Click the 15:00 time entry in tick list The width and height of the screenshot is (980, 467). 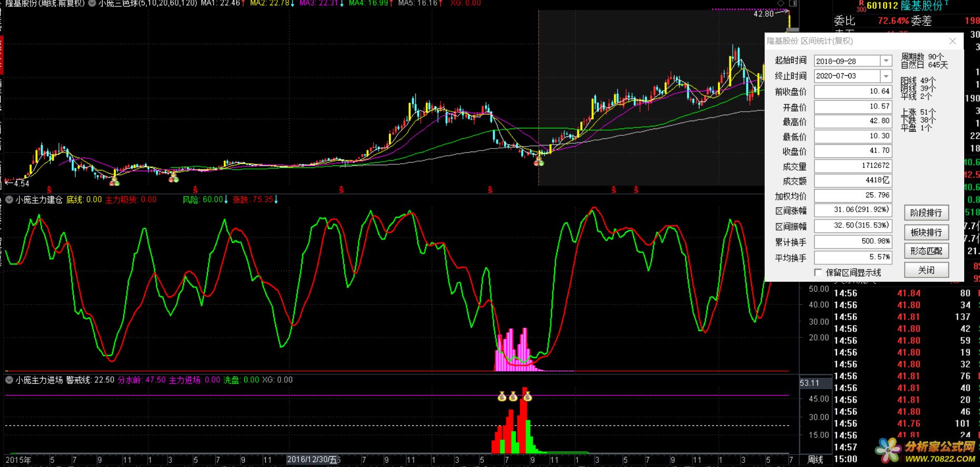(x=845, y=459)
